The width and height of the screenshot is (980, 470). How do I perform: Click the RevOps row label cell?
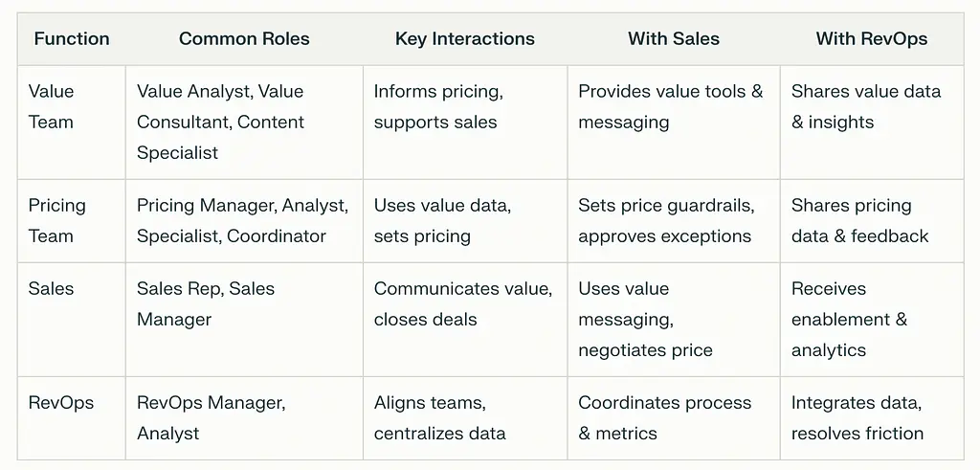[x=61, y=403]
